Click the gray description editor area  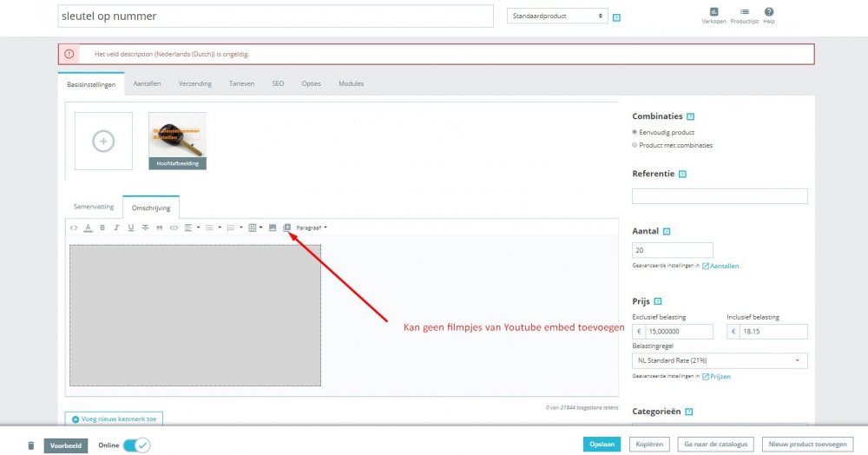[194, 315]
